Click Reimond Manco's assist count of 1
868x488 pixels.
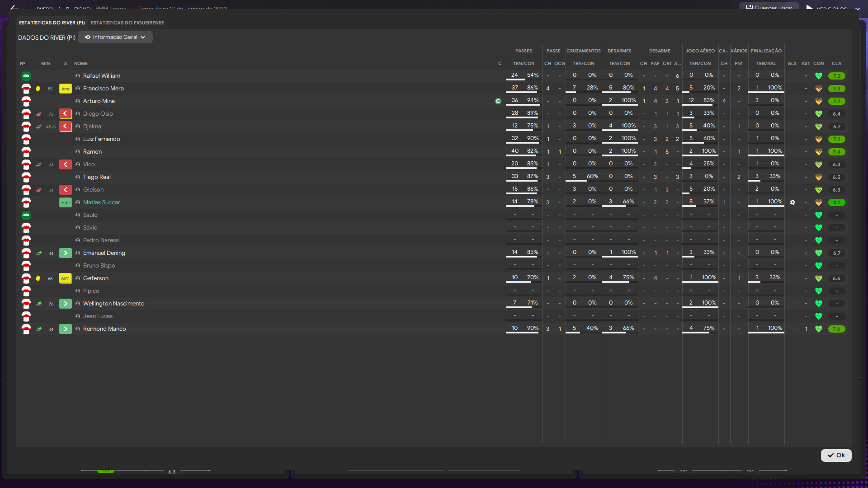point(806,329)
